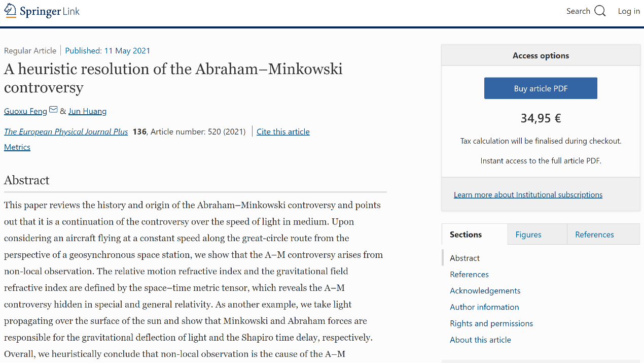The width and height of the screenshot is (644, 363).
Task: Navigate to Rights and permissions section
Action: point(491,323)
